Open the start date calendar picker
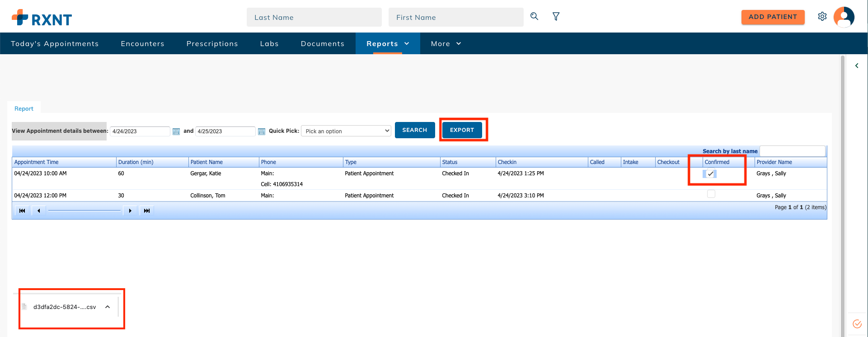 (176, 131)
